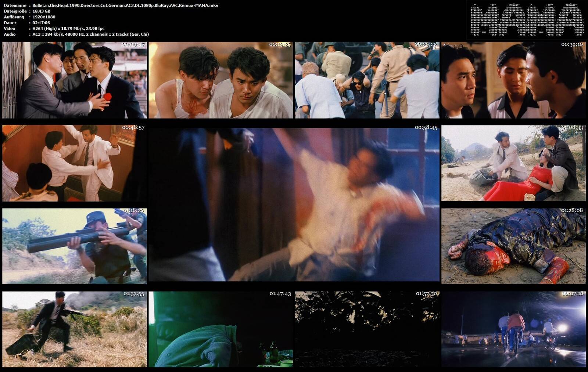Select the Video line showing H264 (High)

(68, 29)
